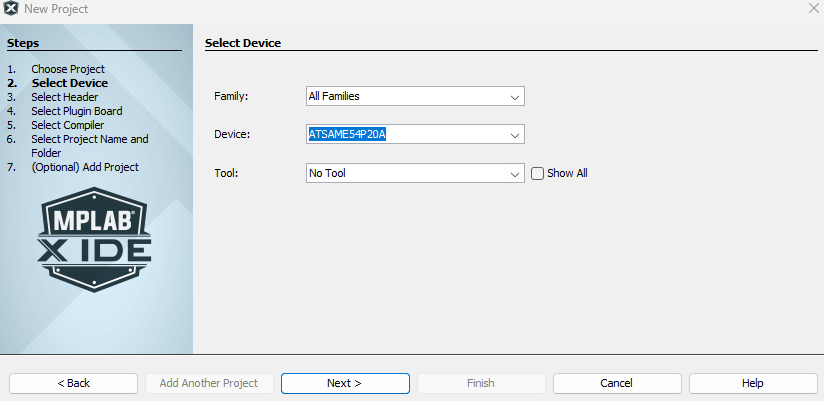Click the (Optional) Add Project step

85,167
